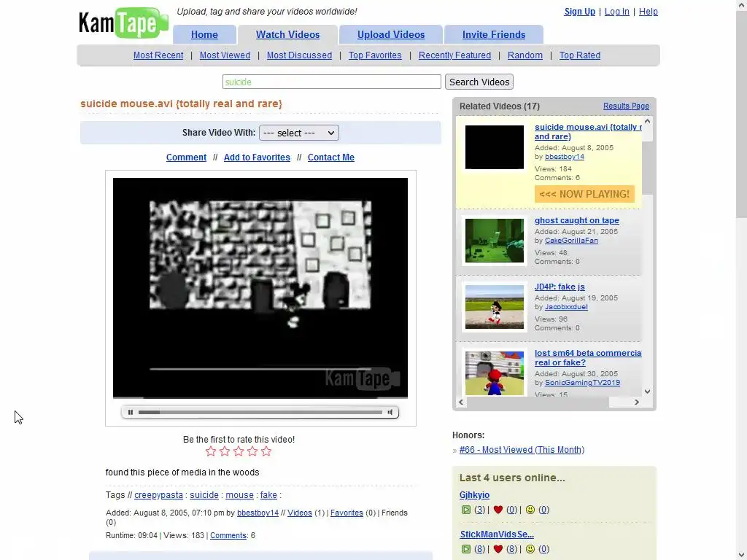Open JD4P: fake js title link
Screen dimensions: 747x560
(x=560, y=287)
